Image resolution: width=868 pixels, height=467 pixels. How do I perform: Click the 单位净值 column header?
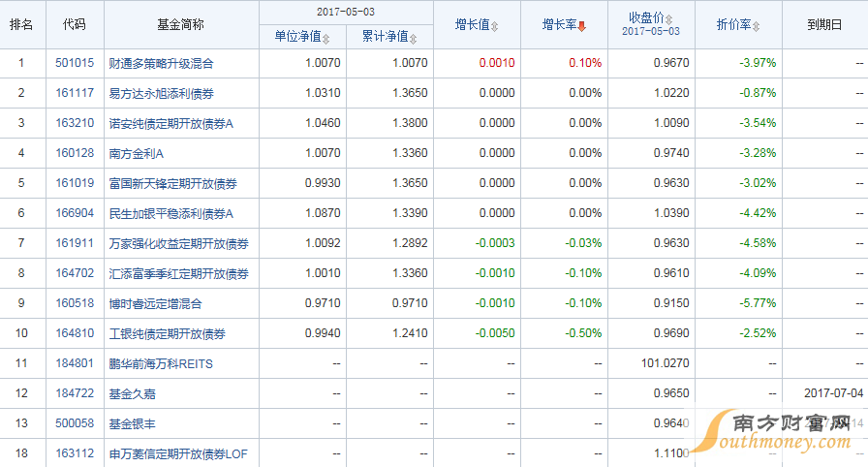(297, 37)
